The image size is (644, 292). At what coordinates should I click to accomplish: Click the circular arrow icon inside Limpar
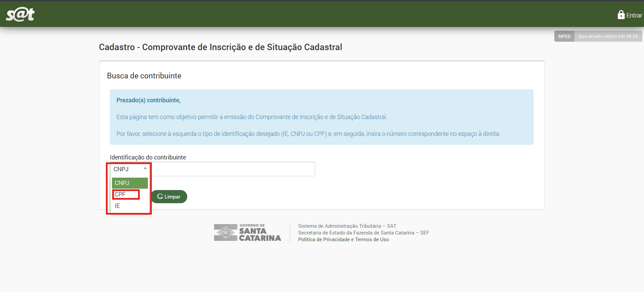[160, 196]
